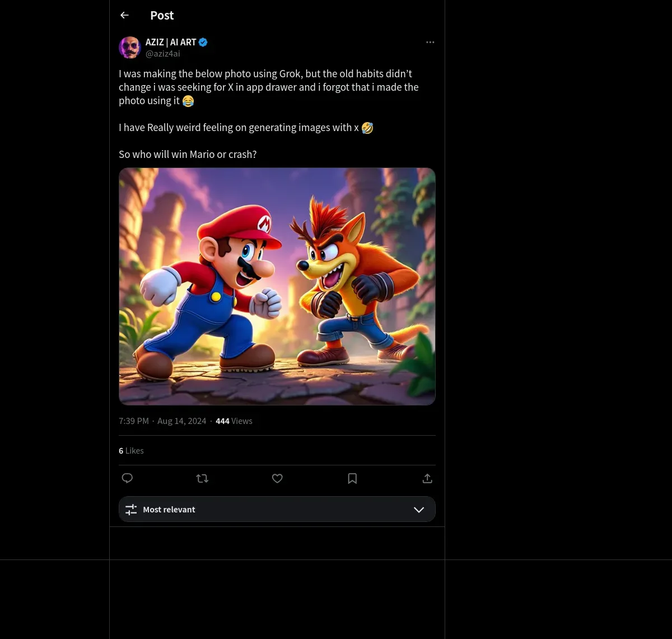This screenshot has width=672, height=639.
Task: Click the sliders filter icon beside Most relevant
Action: (131, 510)
